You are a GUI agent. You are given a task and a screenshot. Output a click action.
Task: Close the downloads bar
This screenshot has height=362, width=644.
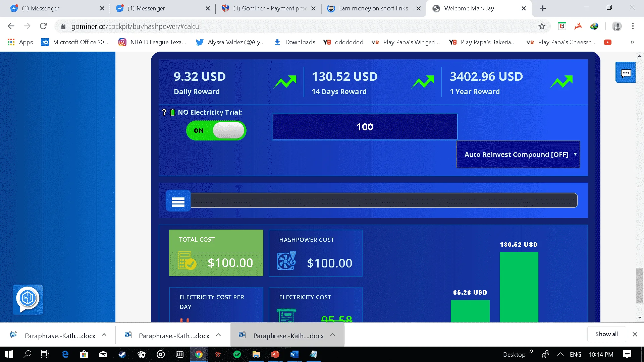635,334
